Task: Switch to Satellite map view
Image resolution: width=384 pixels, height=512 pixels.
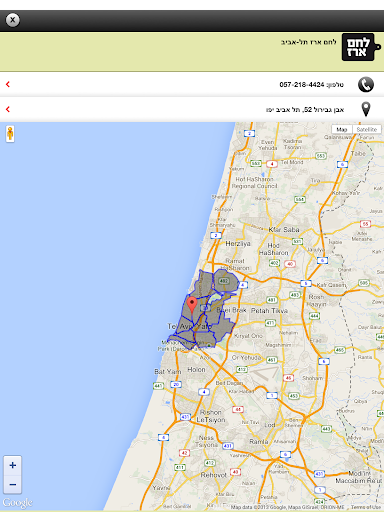Action: [367, 129]
